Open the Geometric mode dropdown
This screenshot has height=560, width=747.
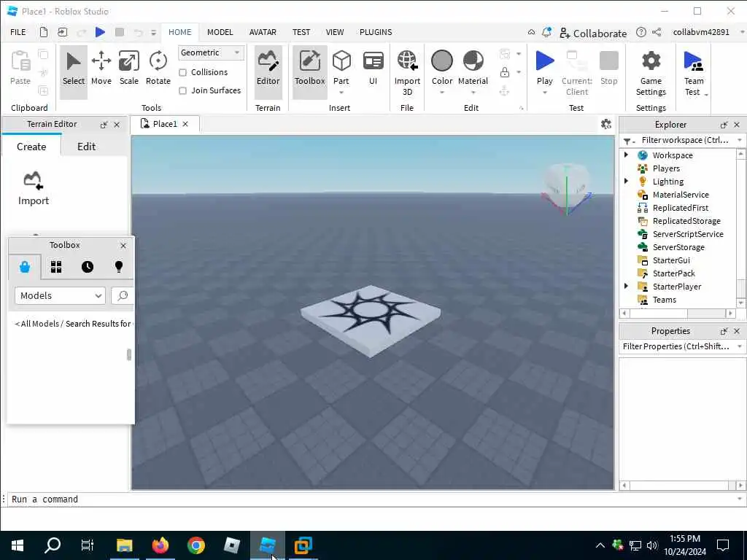(x=211, y=52)
